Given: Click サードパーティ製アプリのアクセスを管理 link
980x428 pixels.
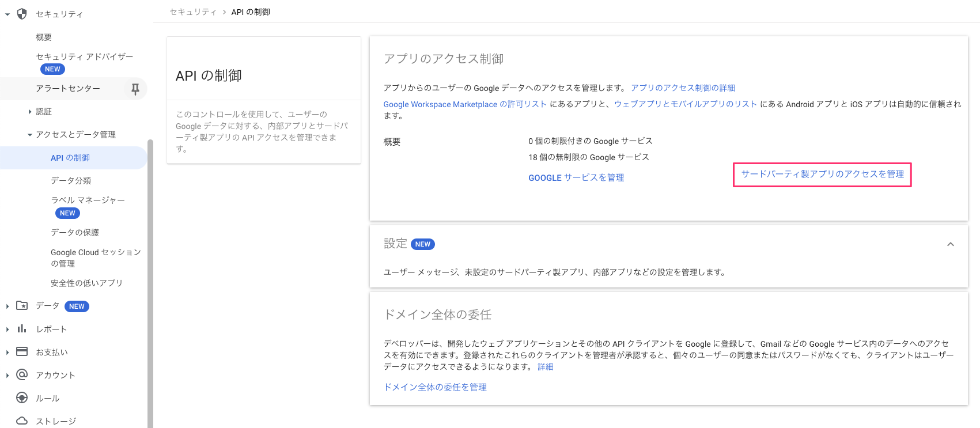Looking at the screenshot, I should 823,174.
